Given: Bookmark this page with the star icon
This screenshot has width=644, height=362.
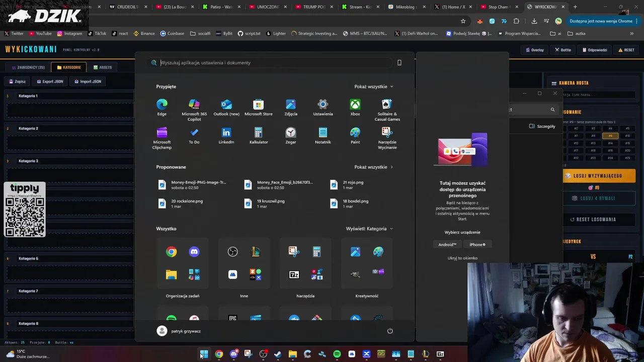Looking at the screenshot, I should [x=463, y=21].
